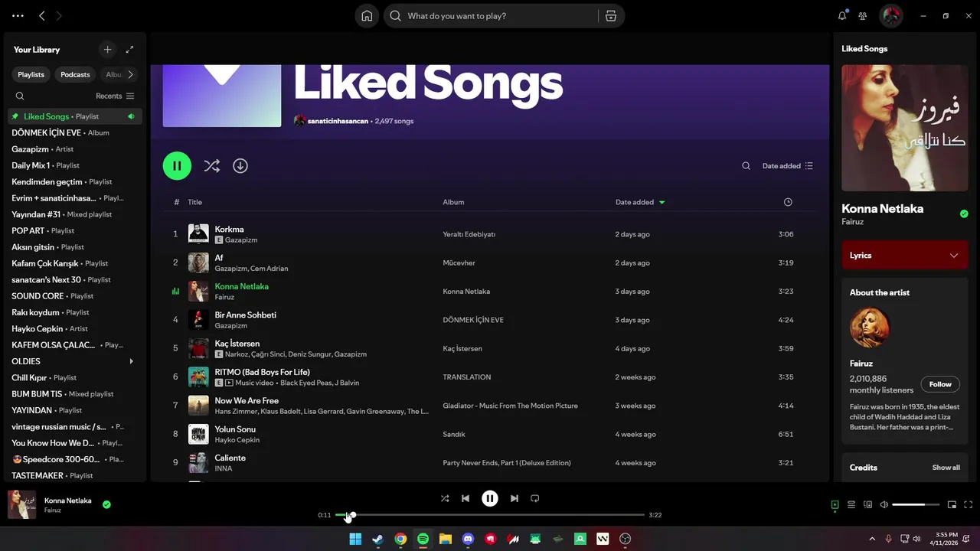The height and width of the screenshot is (551, 980).
Task: Follow the artist Fairuz
Action: pyautogui.click(x=940, y=384)
